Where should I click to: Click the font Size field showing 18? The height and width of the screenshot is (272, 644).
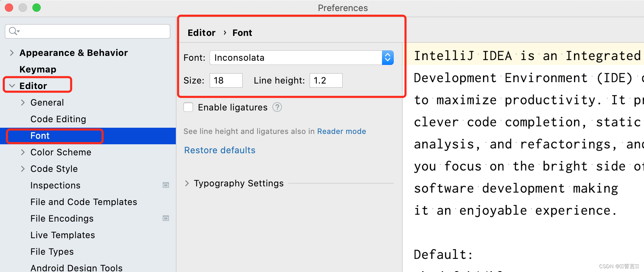pos(226,80)
